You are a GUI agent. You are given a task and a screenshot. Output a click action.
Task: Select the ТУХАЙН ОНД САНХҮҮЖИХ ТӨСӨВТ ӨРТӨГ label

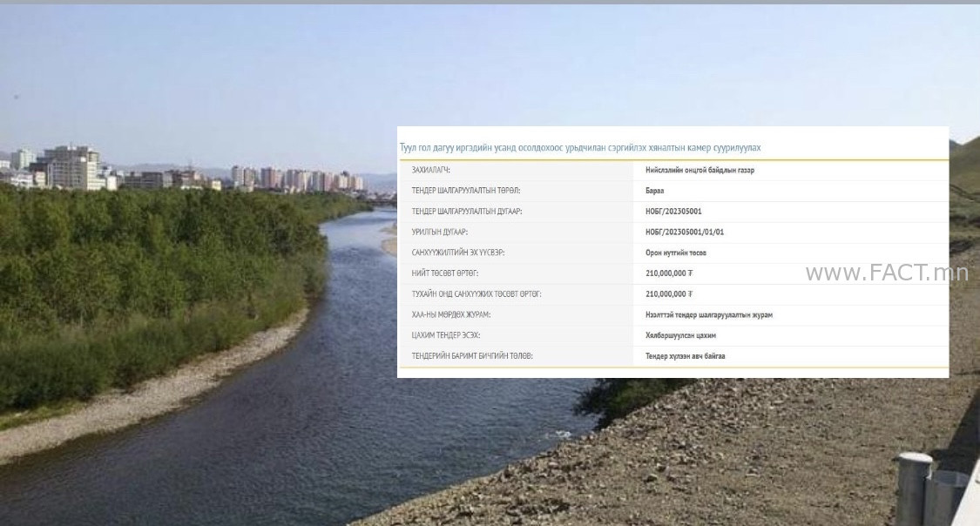click(476, 294)
